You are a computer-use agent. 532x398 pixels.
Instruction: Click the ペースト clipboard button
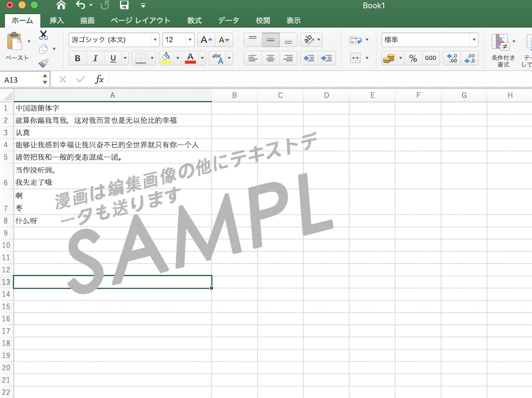17,46
